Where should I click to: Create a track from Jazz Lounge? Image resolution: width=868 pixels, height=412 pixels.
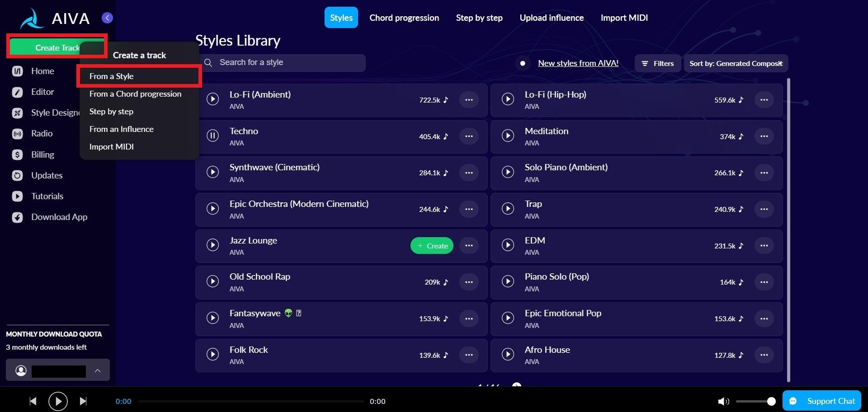[432, 246]
